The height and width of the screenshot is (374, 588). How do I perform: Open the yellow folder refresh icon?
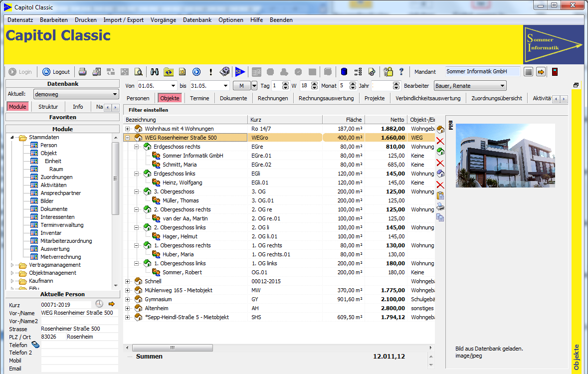click(169, 71)
